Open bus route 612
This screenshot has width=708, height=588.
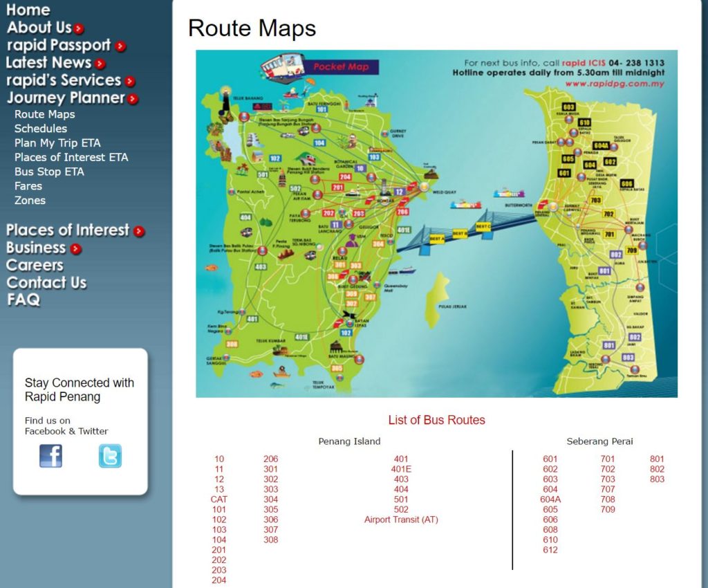pyautogui.click(x=550, y=550)
